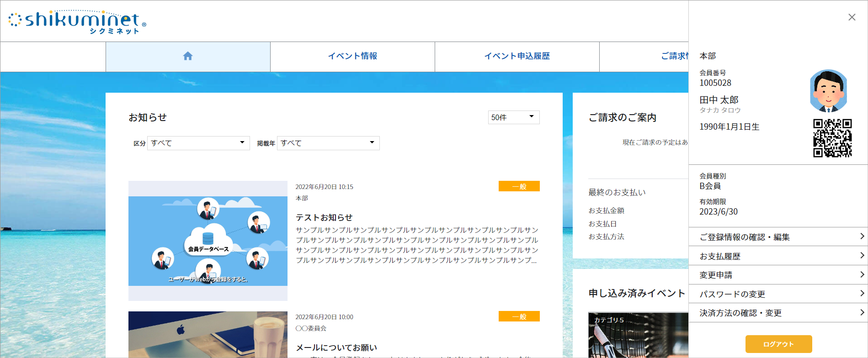Image resolution: width=868 pixels, height=358 pixels.
Task: Open the テストお知らせ article title
Action: [x=324, y=217]
